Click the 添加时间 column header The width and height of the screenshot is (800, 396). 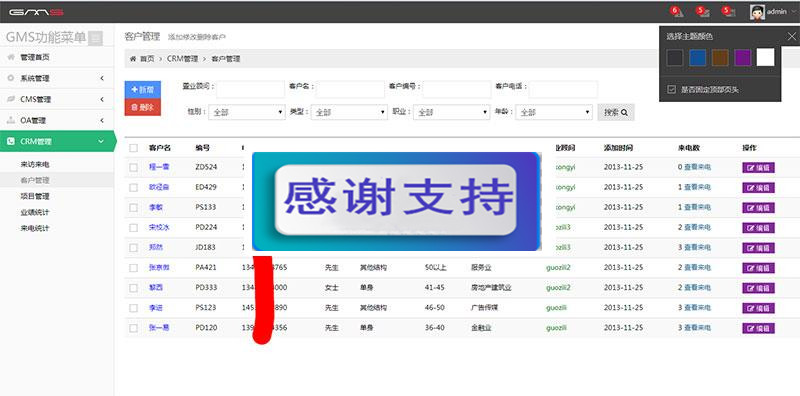click(x=618, y=148)
